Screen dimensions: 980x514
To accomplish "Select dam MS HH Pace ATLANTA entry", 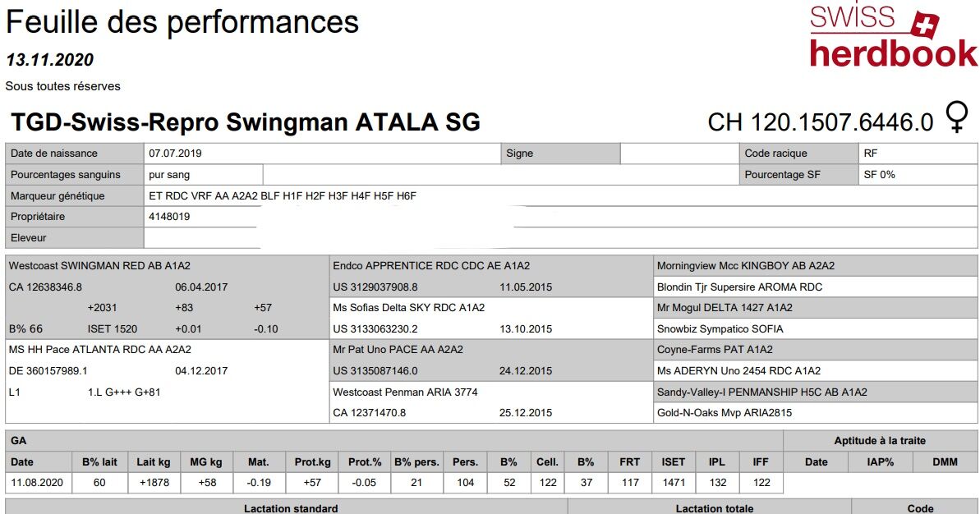I will 99,350.
